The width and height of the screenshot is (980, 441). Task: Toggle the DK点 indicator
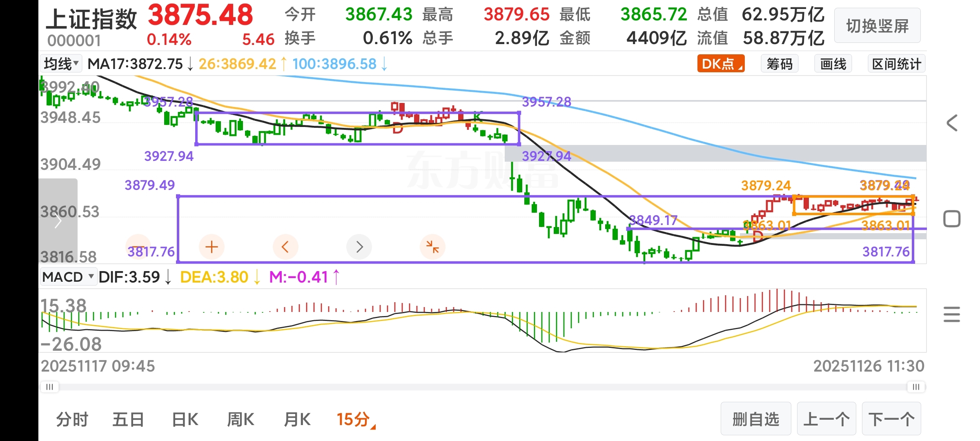(x=721, y=64)
